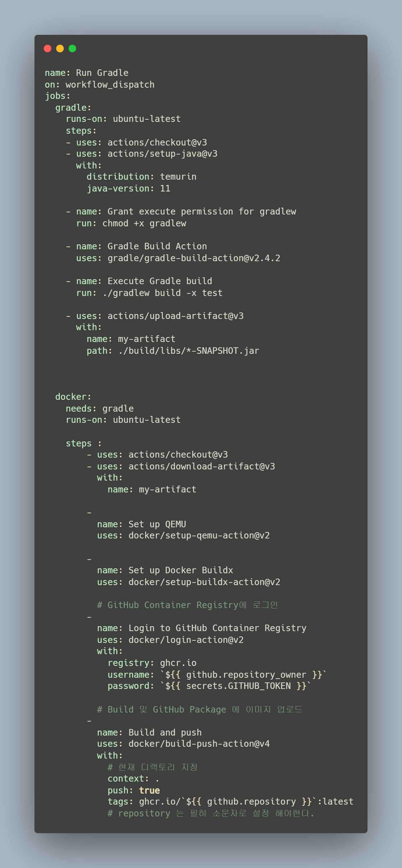Click the 'Run Gradle' workflow name text
Image resolution: width=402 pixels, height=868 pixels.
pyautogui.click(x=102, y=73)
